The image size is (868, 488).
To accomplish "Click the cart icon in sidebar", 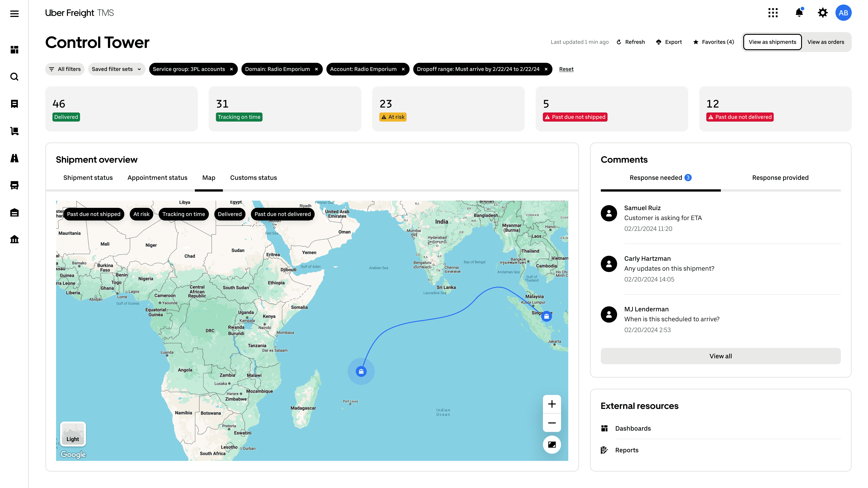I will tap(14, 131).
